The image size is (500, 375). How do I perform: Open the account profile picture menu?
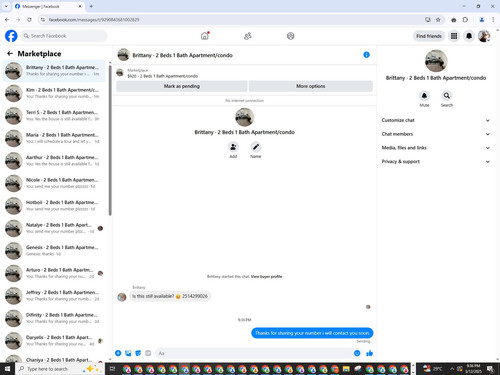click(x=484, y=36)
